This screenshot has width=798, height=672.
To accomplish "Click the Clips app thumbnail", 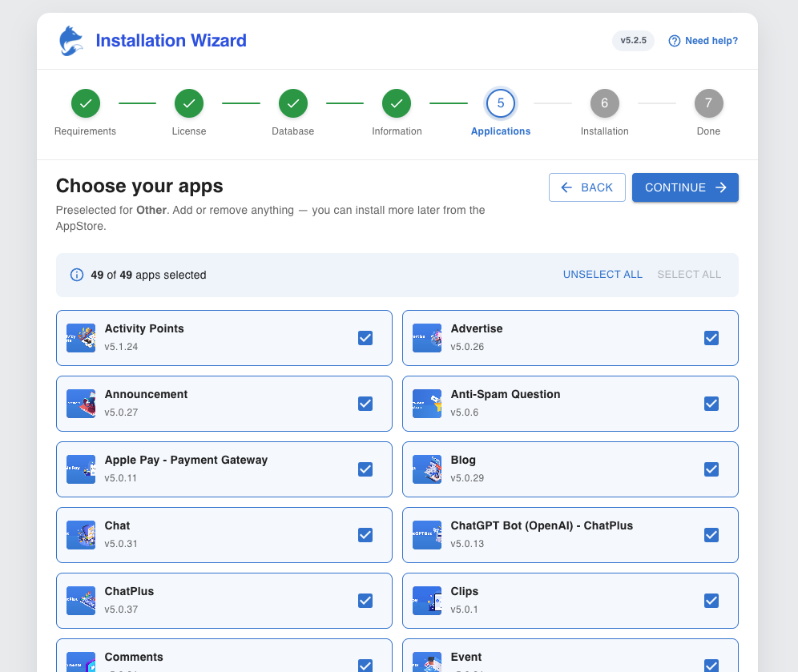I will [x=427, y=600].
